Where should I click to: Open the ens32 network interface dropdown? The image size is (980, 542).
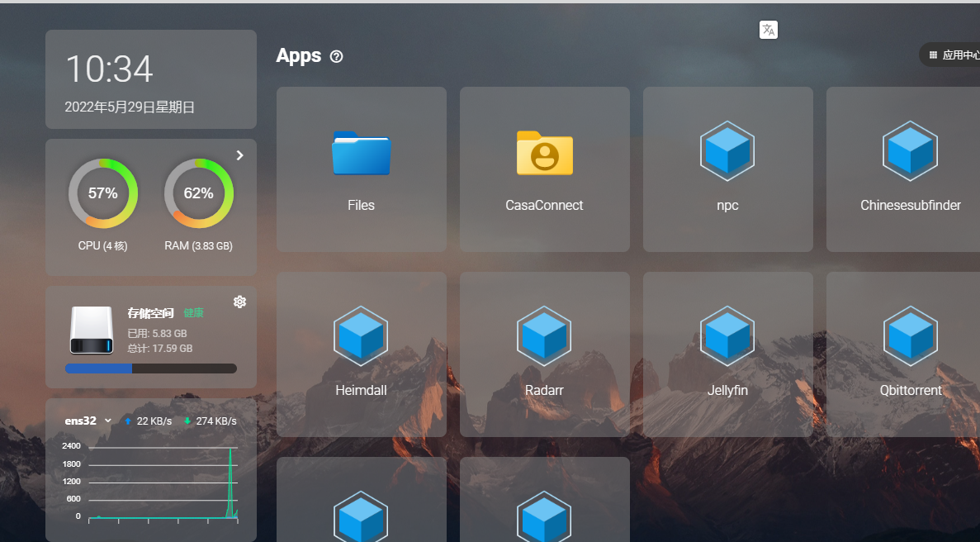click(x=88, y=421)
